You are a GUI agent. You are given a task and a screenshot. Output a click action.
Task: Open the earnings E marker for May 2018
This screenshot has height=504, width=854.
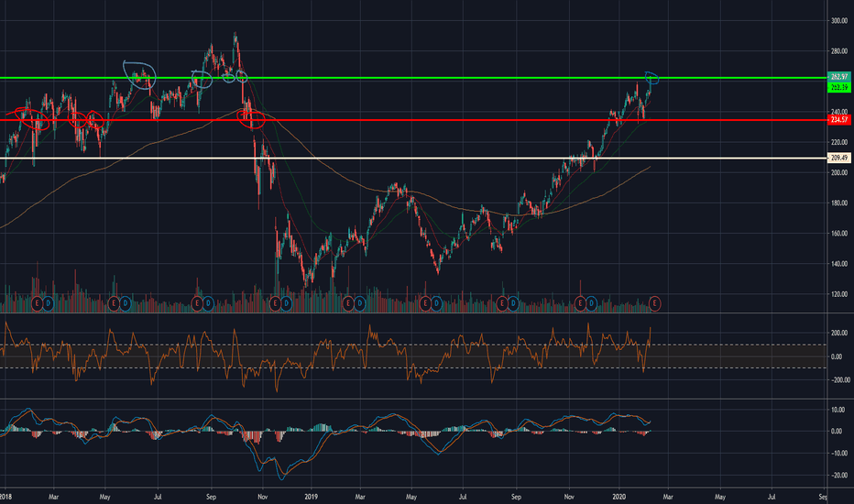tap(114, 303)
